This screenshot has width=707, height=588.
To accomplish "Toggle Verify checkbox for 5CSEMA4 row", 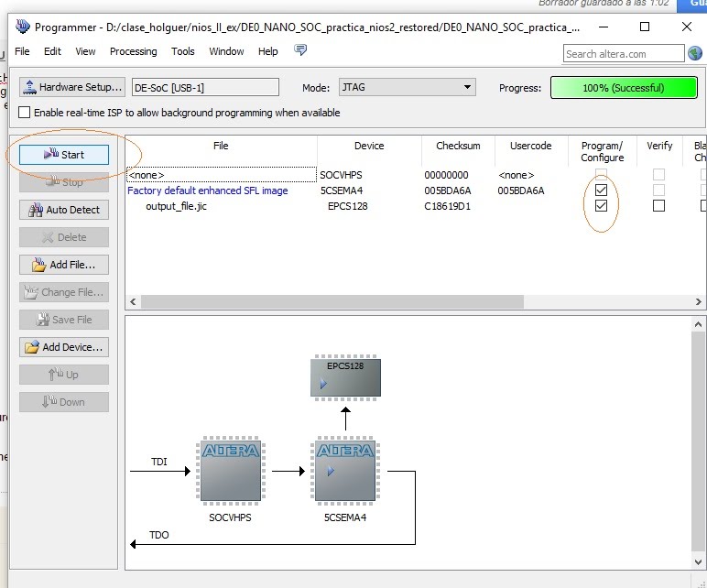I will tap(658, 191).
